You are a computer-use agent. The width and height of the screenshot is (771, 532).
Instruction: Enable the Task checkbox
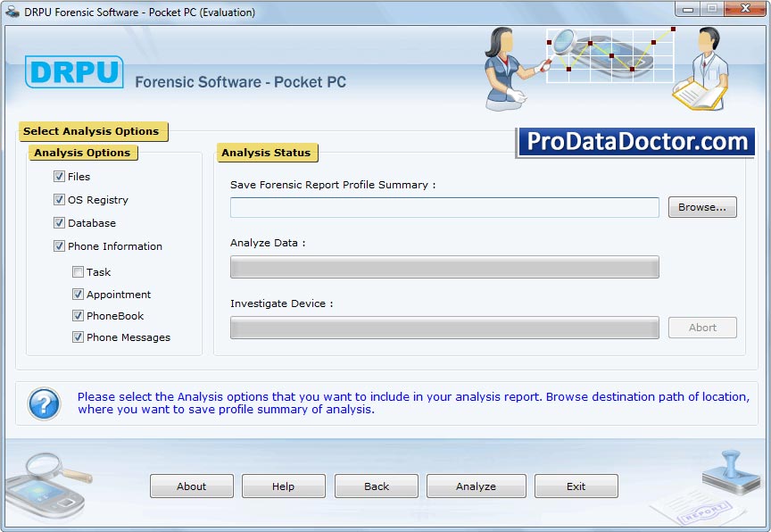pos(78,271)
